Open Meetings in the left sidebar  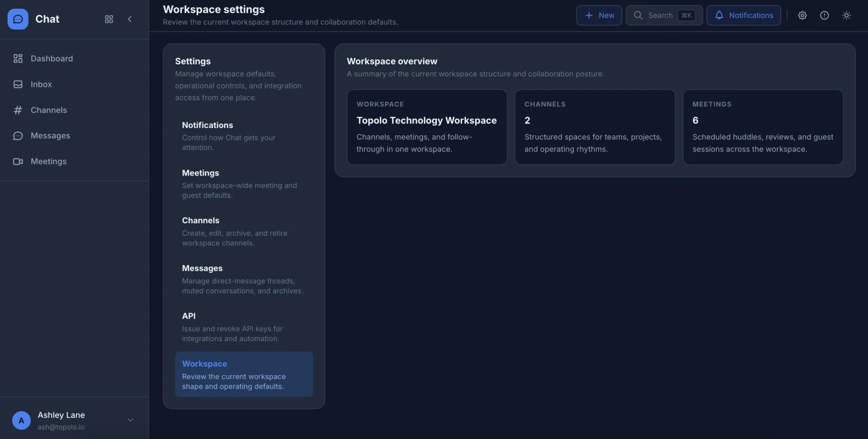pyautogui.click(x=48, y=162)
